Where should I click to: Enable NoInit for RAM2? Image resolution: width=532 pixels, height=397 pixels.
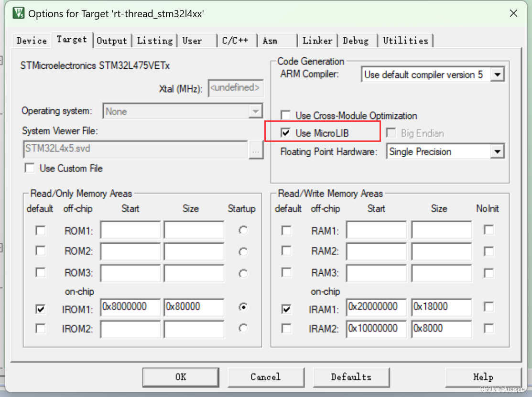[489, 251]
